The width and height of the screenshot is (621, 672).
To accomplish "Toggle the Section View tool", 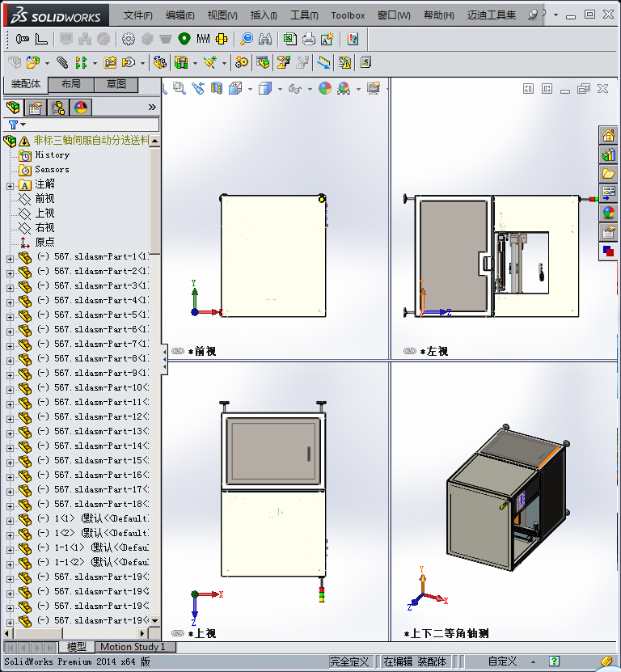I will [x=217, y=89].
